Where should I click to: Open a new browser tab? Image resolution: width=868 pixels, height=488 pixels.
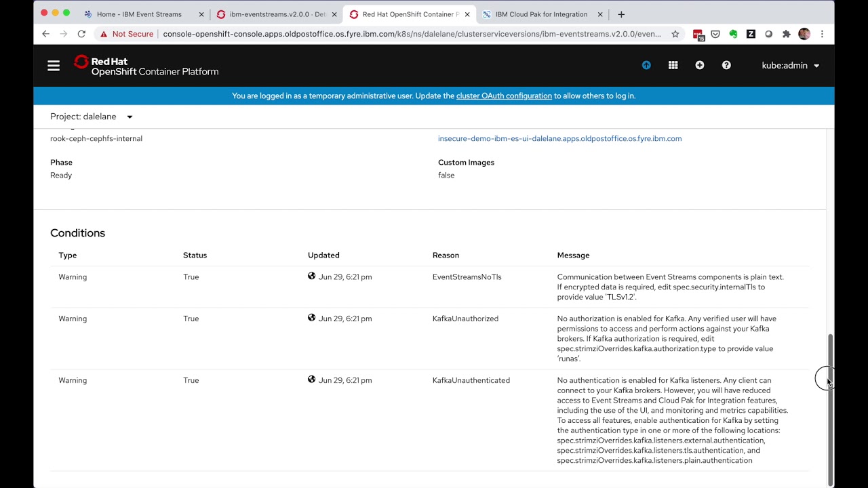point(621,14)
